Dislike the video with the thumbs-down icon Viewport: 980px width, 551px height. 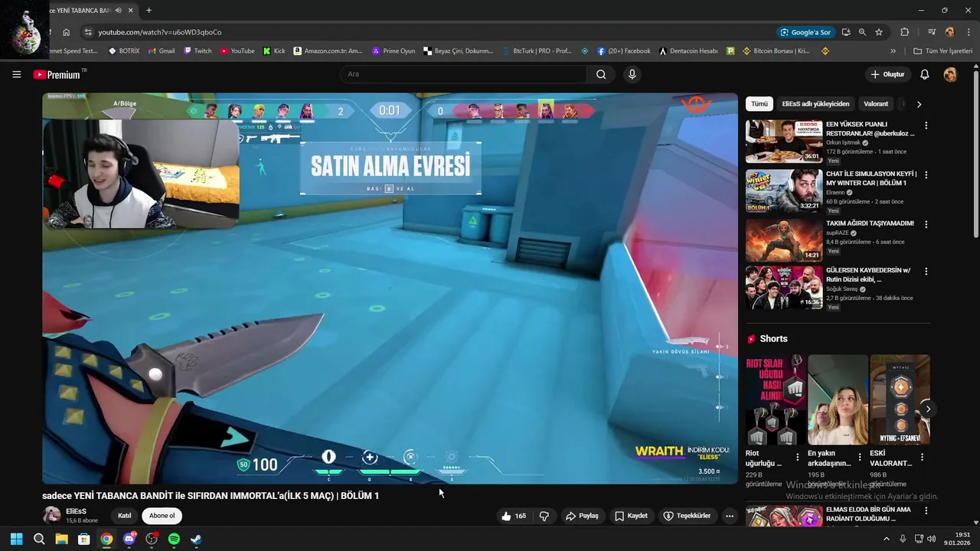(x=544, y=516)
